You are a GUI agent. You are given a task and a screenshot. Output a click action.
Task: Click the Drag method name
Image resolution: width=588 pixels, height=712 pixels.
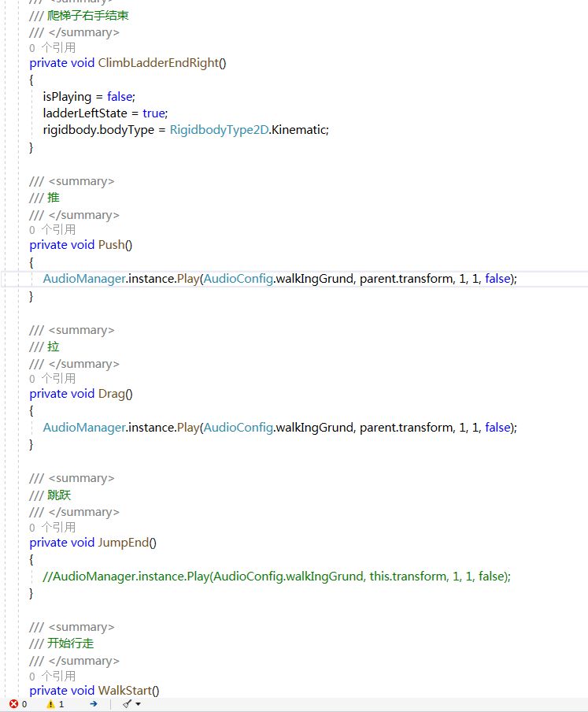pyautogui.click(x=111, y=394)
